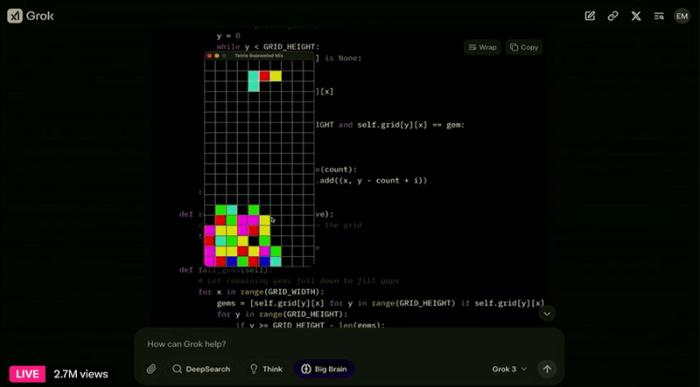Click the Tetris game window title bar
700x387 pixels.
pos(259,56)
